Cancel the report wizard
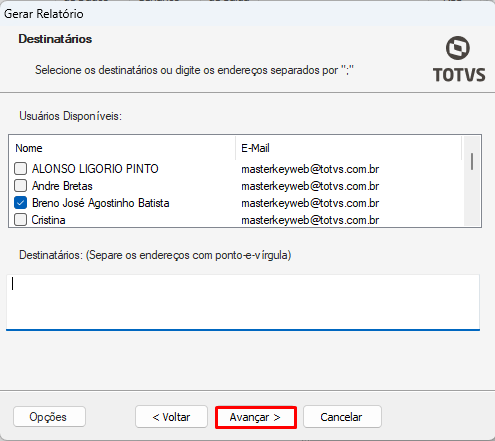Screen dimensions: 495x441 (x=342, y=417)
